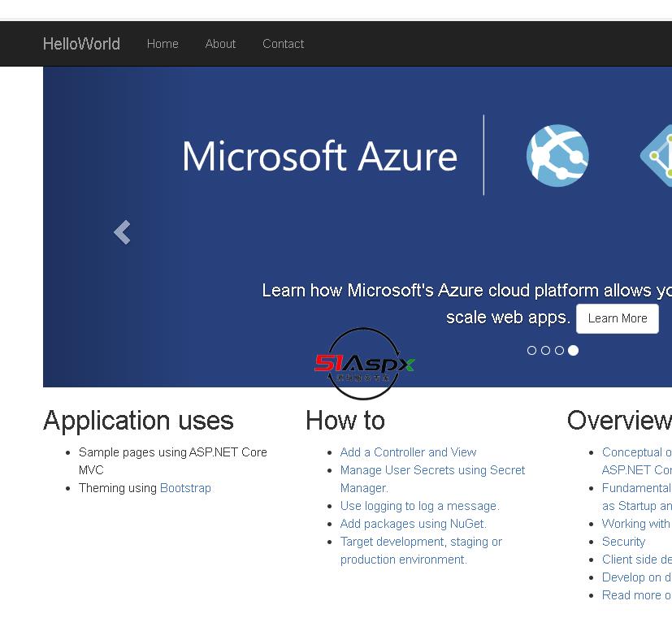Screen dimensions: 672x618
Task: Click the Azure web app globe icon
Action: [x=557, y=155]
